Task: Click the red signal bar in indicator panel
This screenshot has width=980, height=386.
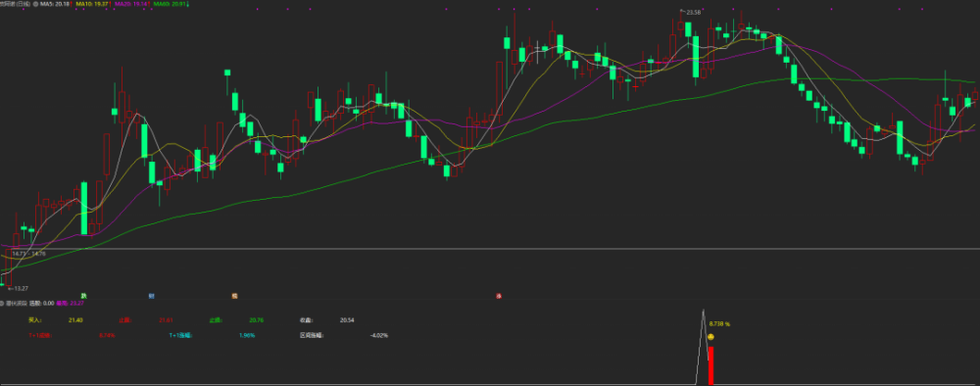Action: (710, 365)
